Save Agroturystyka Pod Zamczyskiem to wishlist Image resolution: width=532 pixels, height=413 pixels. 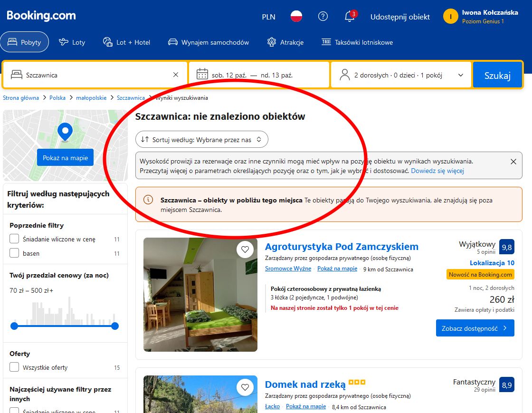point(245,250)
